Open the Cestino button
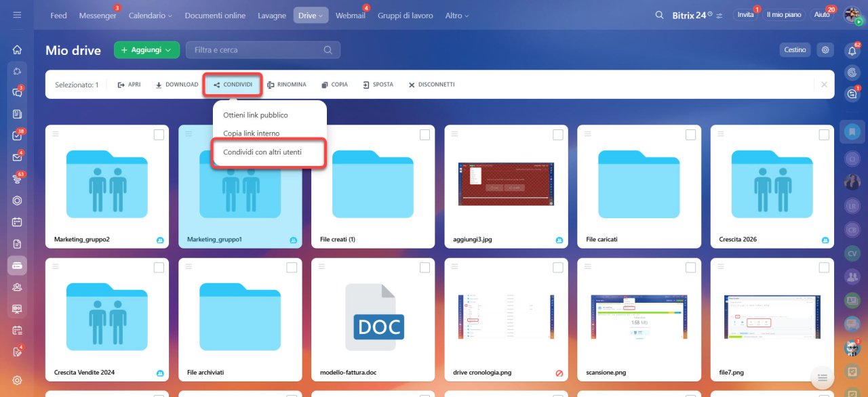Screen dimensions: 868x397 pos(795,49)
